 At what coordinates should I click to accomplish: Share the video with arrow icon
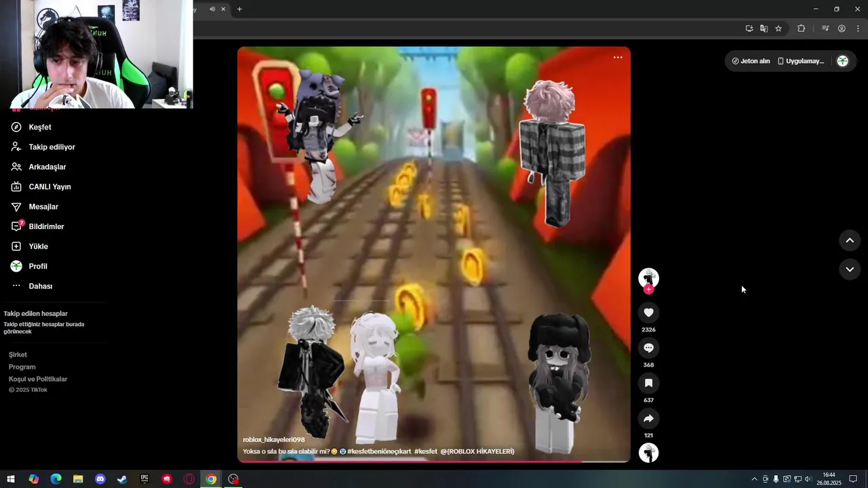[648, 418]
